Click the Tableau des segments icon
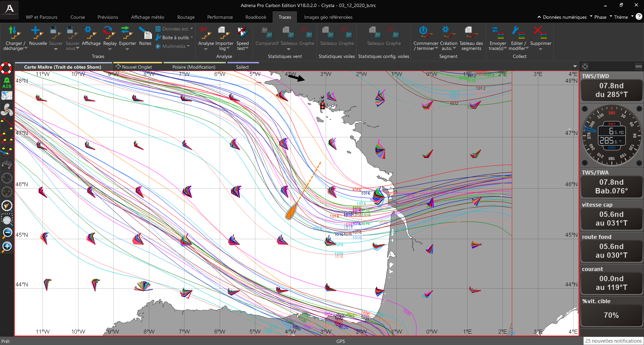The height and width of the screenshot is (345, 644). click(471, 33)
